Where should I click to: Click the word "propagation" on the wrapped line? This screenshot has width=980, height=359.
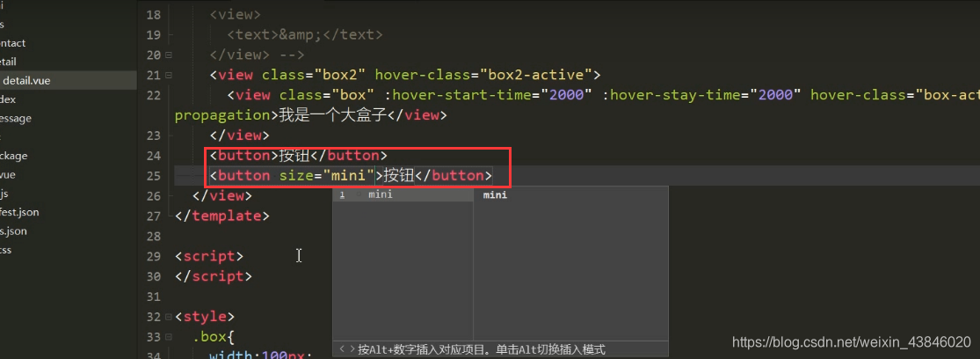click(x=221, y=115)
